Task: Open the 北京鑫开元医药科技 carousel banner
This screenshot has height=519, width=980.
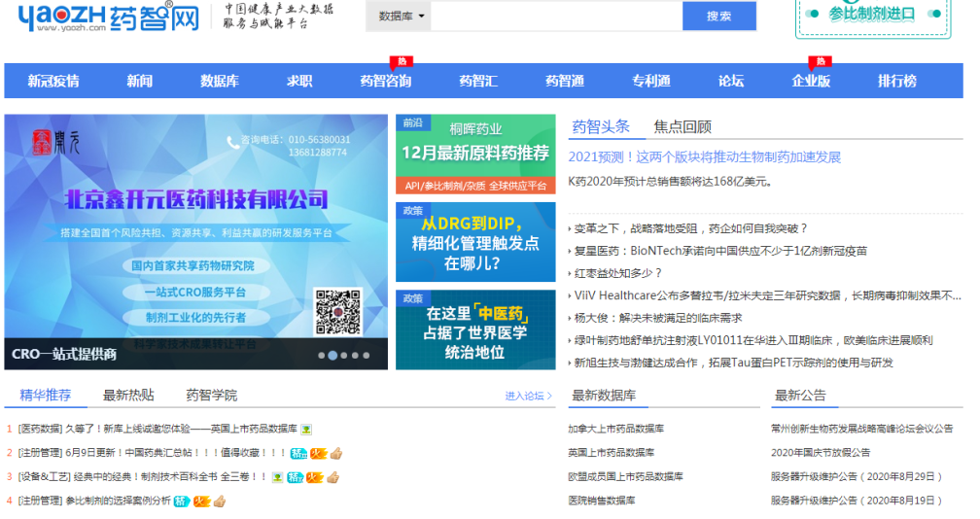Action: pos(196,242)
